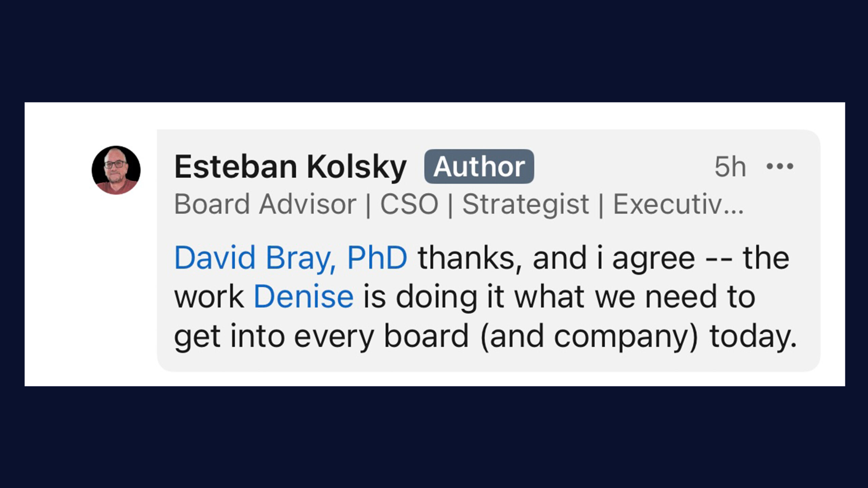This screenshot has width=868, height=488.
Task: Click the Author badge
Action: [479, 167]
